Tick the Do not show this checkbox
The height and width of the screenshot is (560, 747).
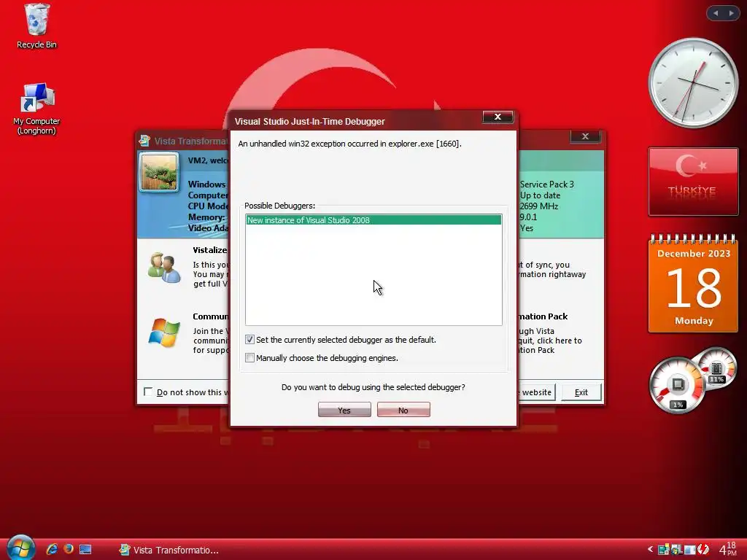[148, 392]
